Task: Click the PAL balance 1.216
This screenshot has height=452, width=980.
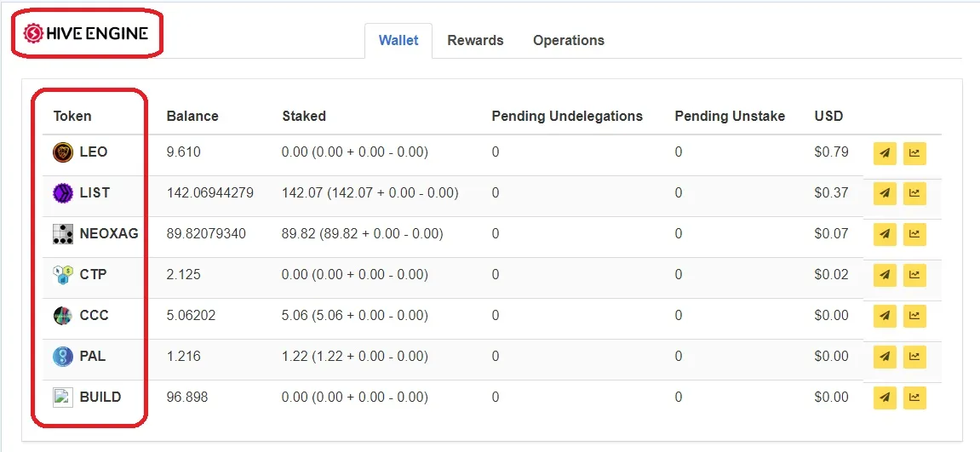Action: 184,357
